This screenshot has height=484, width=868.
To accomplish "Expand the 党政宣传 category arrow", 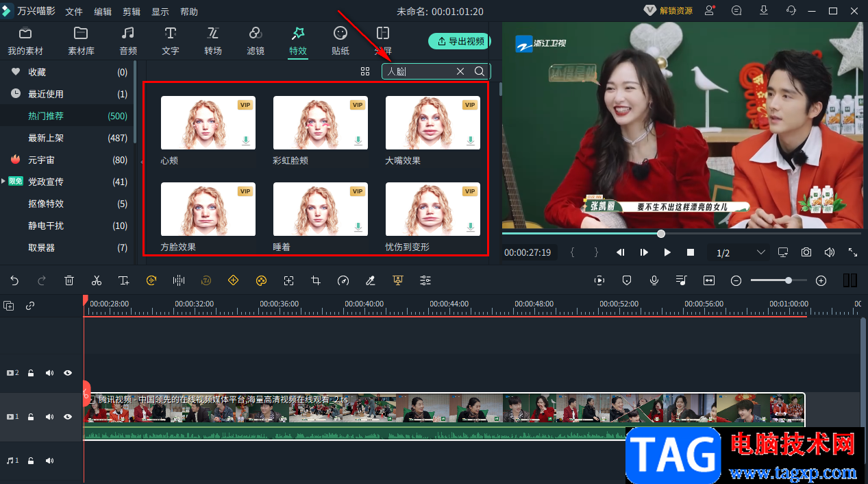I will (3, 181).
